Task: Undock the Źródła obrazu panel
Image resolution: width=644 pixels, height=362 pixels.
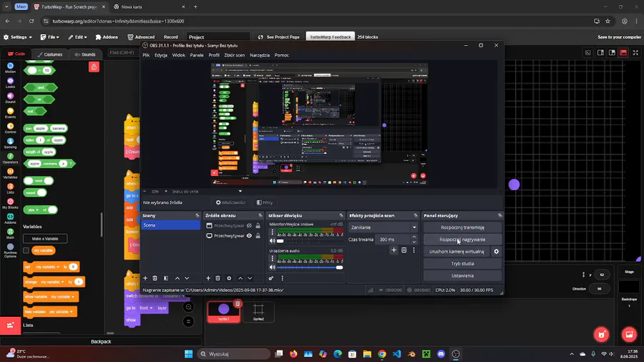Action: coord(260,215)
